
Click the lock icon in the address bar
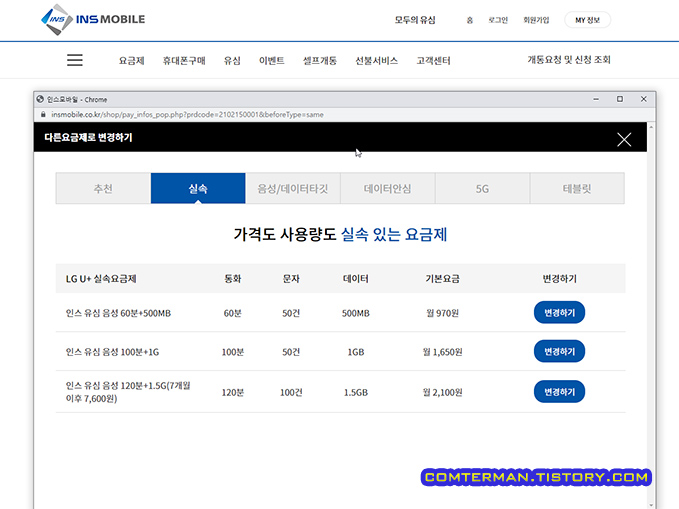[x=43, y=114]
